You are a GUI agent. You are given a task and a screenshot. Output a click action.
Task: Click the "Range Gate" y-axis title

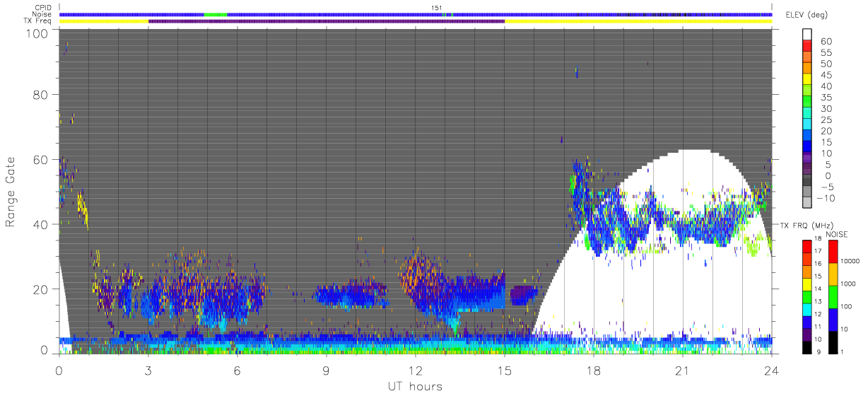(x=11, y=192)
